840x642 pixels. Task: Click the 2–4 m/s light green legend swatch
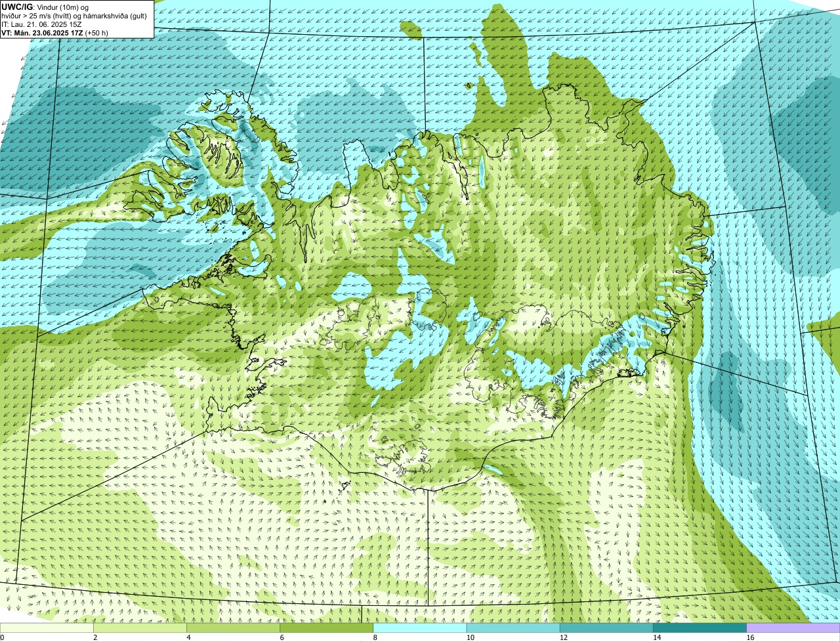pos(140,628)
